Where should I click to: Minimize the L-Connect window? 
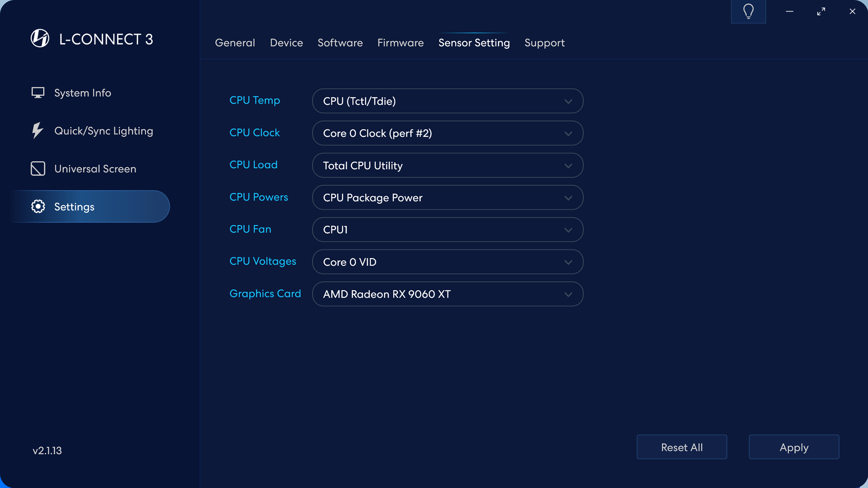tap(790, 12)
